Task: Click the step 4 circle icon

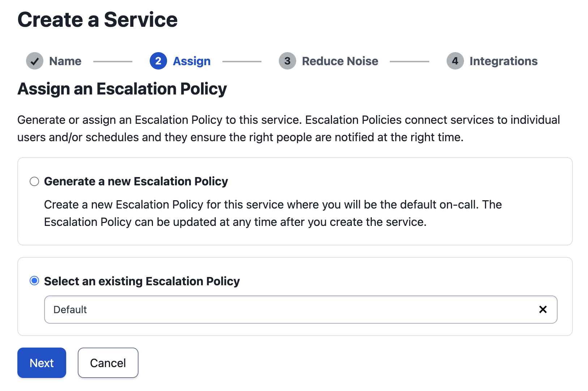Action: tap(455, 61)
